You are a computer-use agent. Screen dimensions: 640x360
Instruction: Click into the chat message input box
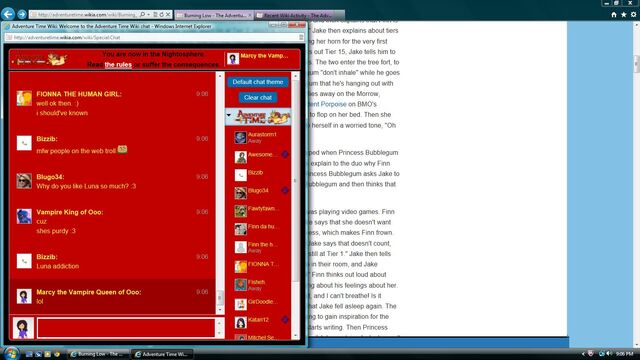126,328
